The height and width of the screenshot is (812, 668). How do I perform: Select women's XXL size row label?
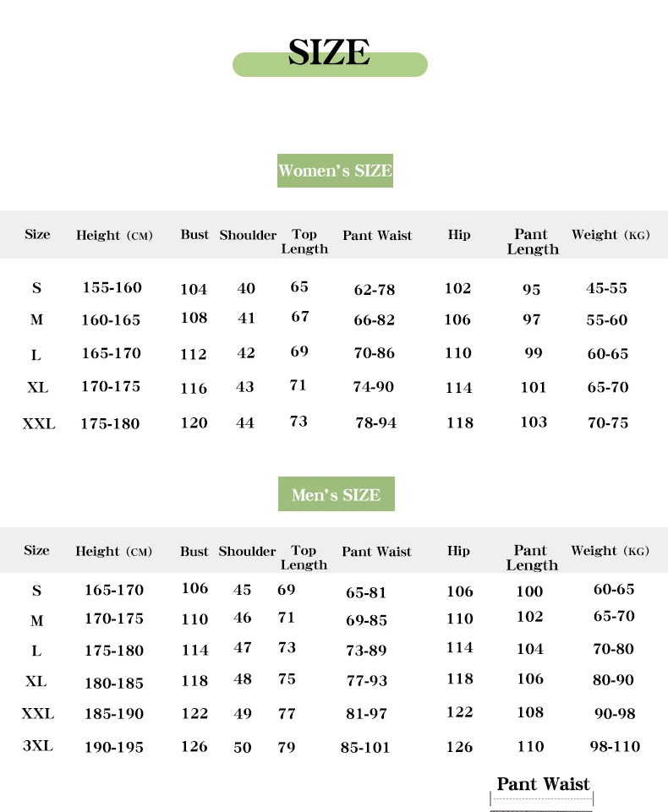(x=39, y=423)
